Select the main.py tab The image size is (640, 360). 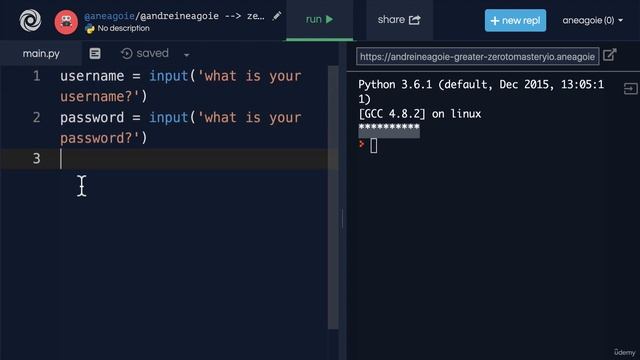coord(41,53)
